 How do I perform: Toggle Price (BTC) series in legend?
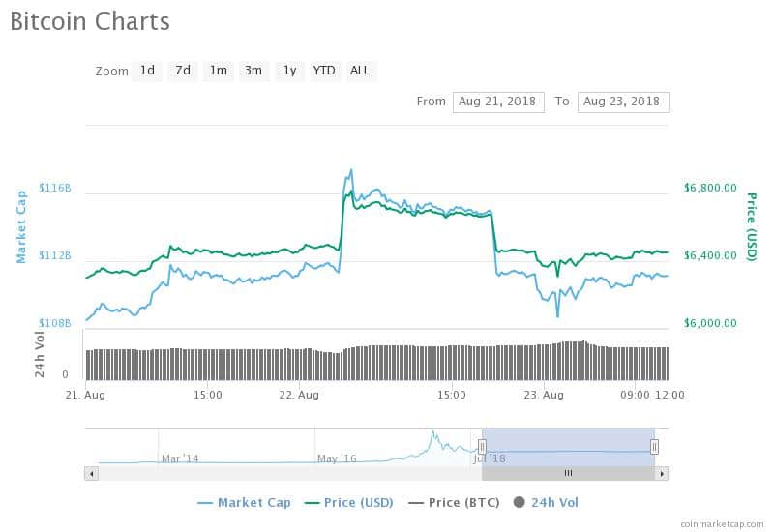tap(456, 502)
